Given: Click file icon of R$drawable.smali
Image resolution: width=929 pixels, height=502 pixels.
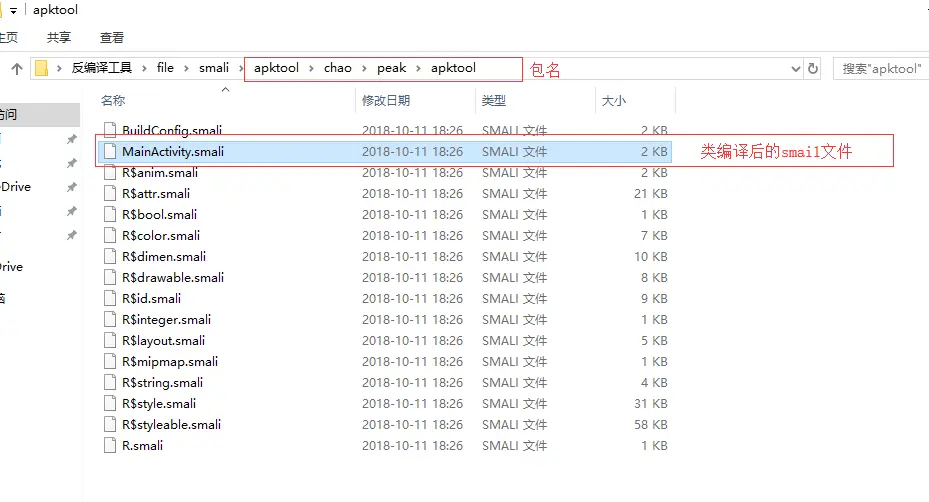Looking at the screenshot, I should pos(110,278).
